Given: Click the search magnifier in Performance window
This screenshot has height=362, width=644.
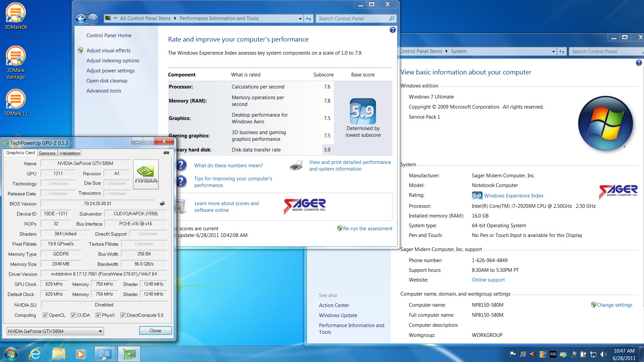Looking at the screenshot, I should [391, 18].
